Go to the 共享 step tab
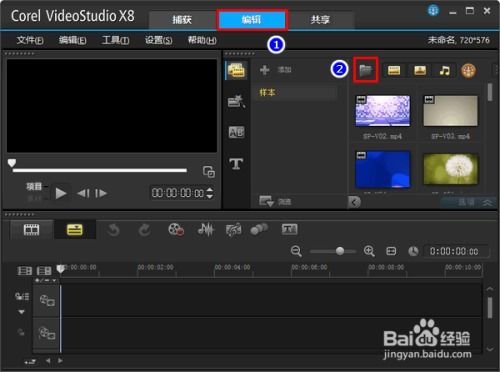500x372 pixels. 320,20
